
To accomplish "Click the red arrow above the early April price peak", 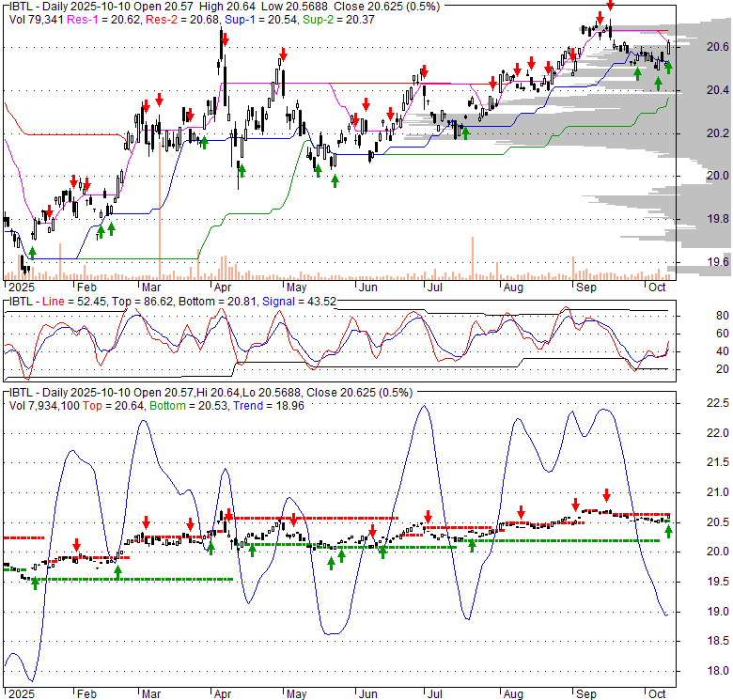I will click(x=224, y=39).
